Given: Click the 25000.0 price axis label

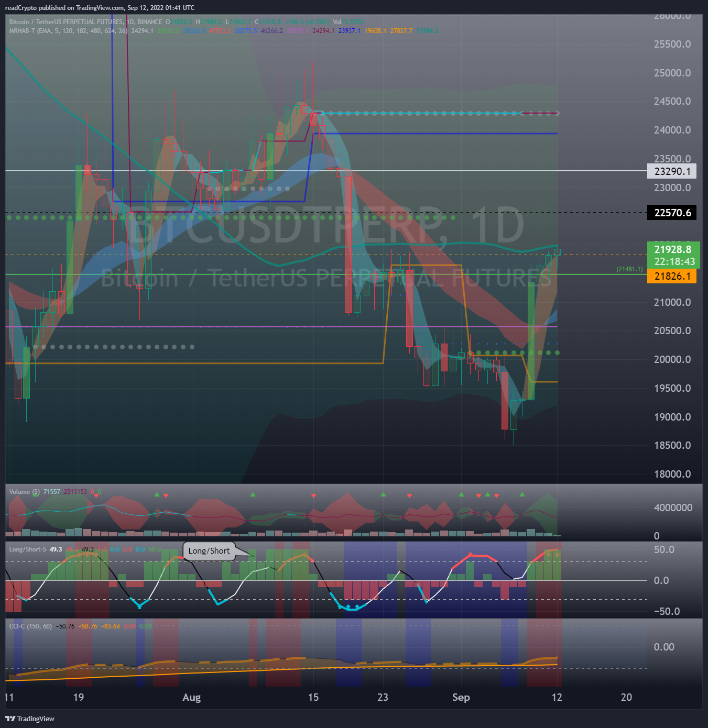Looking at the screenshot, I should point(672,73).
